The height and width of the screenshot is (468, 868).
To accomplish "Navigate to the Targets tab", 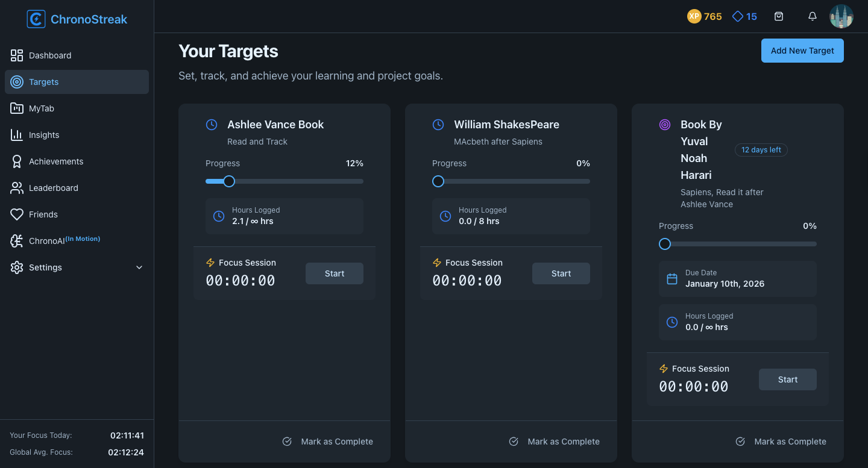I will click(43, 82).
